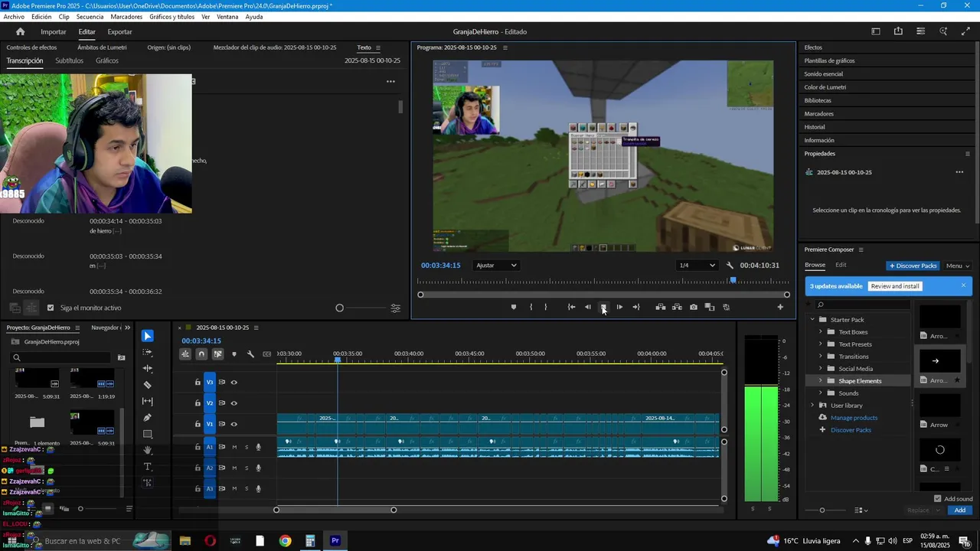This screenshot has height=551, width=980.
Task: Expand Social Media folder
Action: click(x=821, y=369)
